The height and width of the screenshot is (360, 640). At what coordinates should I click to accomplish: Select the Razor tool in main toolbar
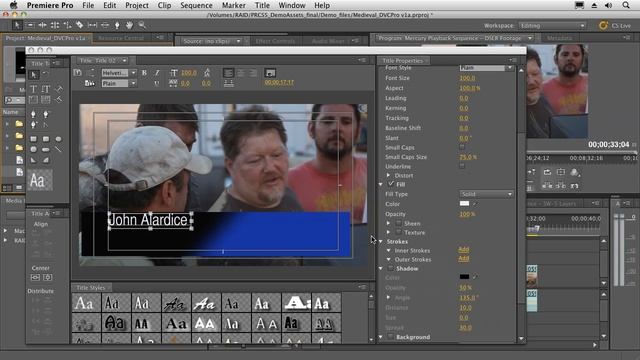pos(80,25)
